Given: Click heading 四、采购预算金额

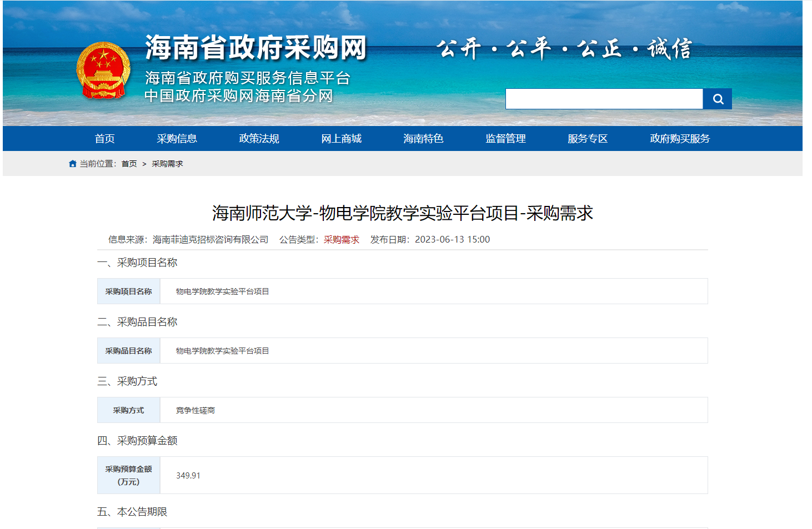Looking at the screenshot, I should click(x=137, y=441).
